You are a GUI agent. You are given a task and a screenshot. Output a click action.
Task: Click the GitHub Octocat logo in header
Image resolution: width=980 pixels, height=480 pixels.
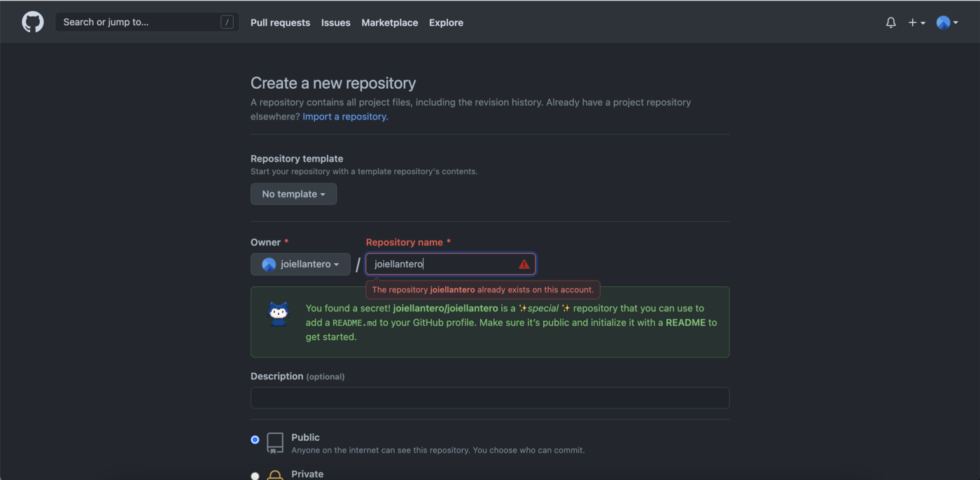pos(32,21)
